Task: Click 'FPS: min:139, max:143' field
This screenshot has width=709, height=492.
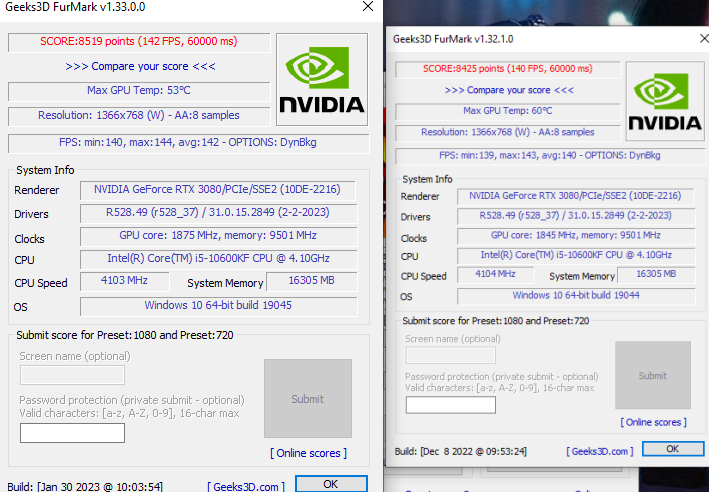Action: [x=550, y=156]
